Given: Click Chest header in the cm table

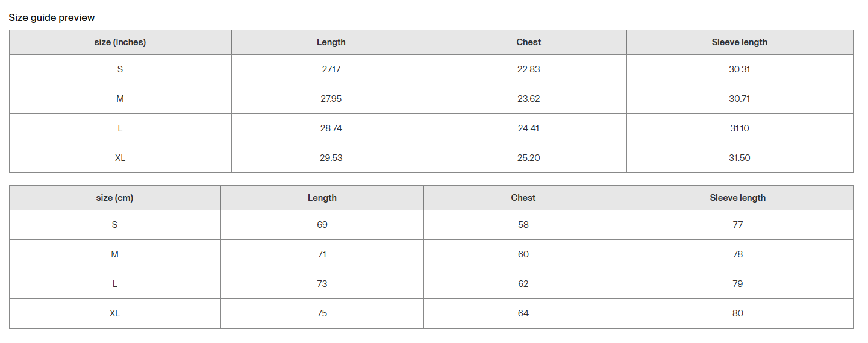Looking at the screenshot, I should point(523,198).
